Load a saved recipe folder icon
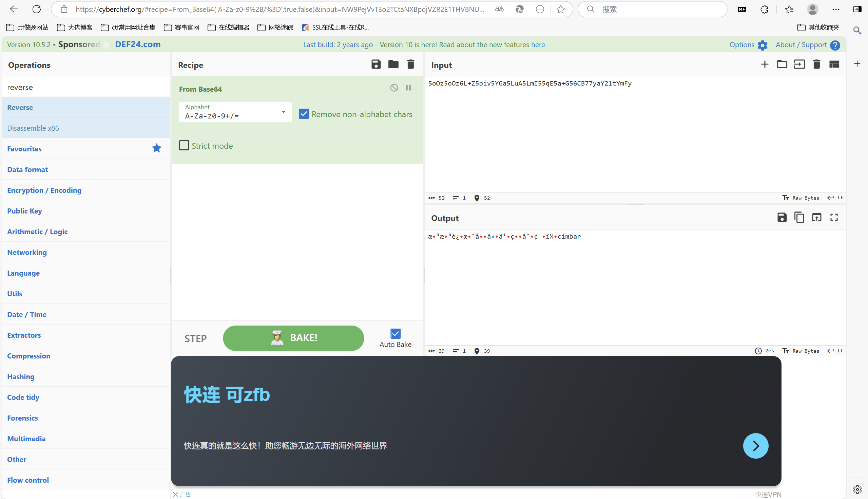This screenshot has height=499, width=868. [393, 64]
